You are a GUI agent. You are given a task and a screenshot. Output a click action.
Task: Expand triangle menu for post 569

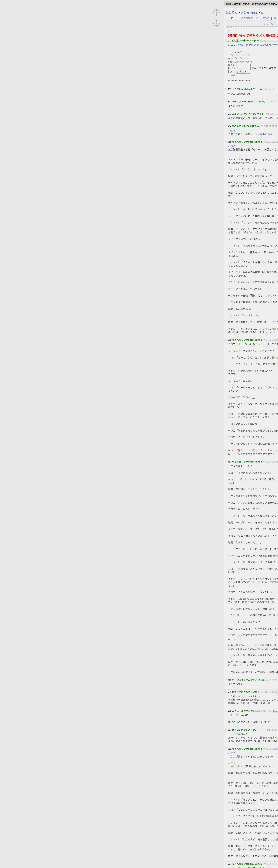pyautogui.click(x=226, y=692)
